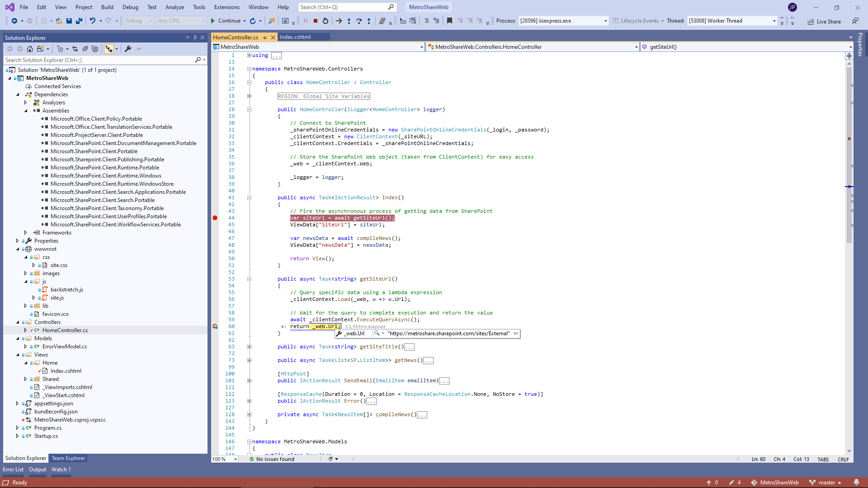868x488 pixels.
Task: Select Startup.cs in Solution Explorer
Action: (46, 436)
